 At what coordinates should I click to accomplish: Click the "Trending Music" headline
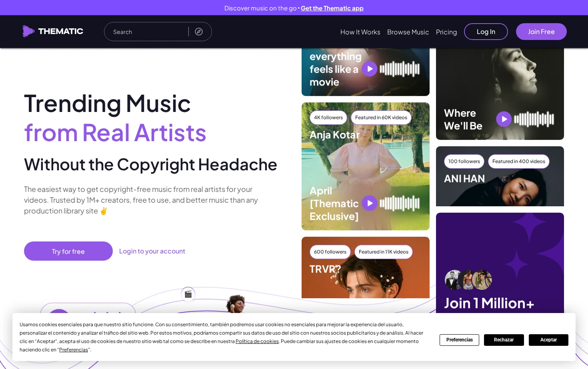107,104
